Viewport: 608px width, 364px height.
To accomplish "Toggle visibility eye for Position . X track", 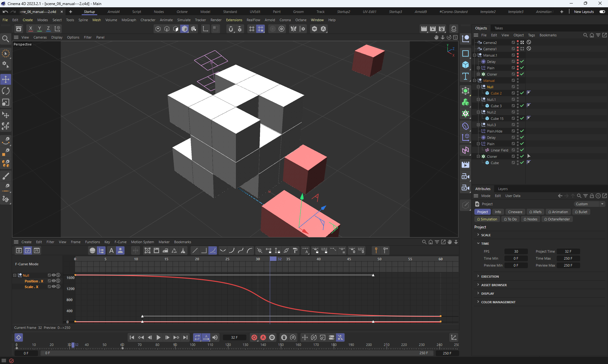I will point(54,281).
